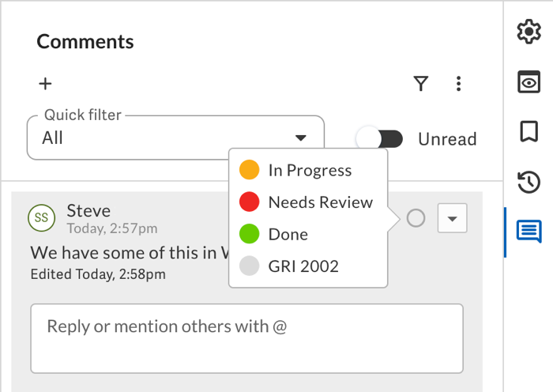The image size is (553, 392).
Task: Toggle the Unread switch
Action: click(x=379, y=138)
